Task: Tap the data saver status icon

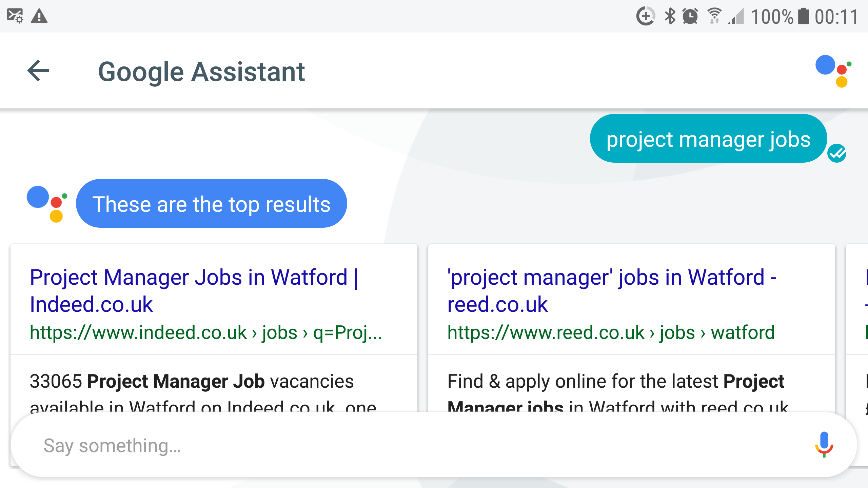Action: 645,16
